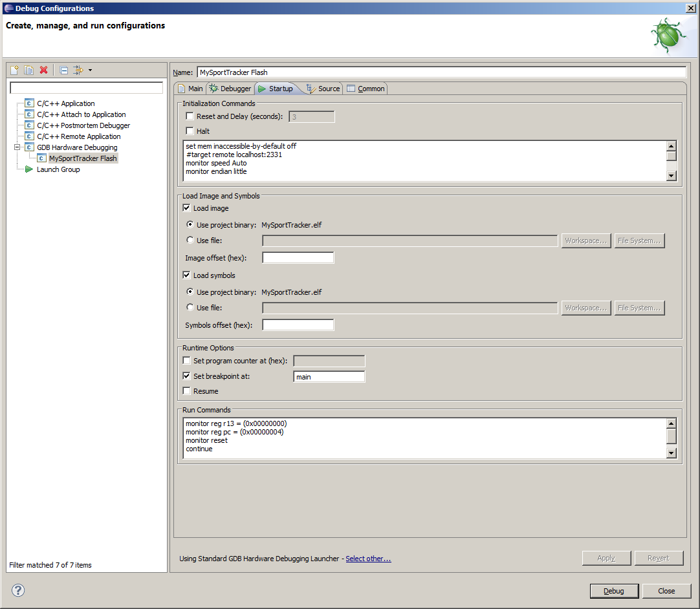Image resolution: width=700 pixels, height=609 pixels.
Task: Select C/C++ Remote Application item
Action: tap(78, 136)
